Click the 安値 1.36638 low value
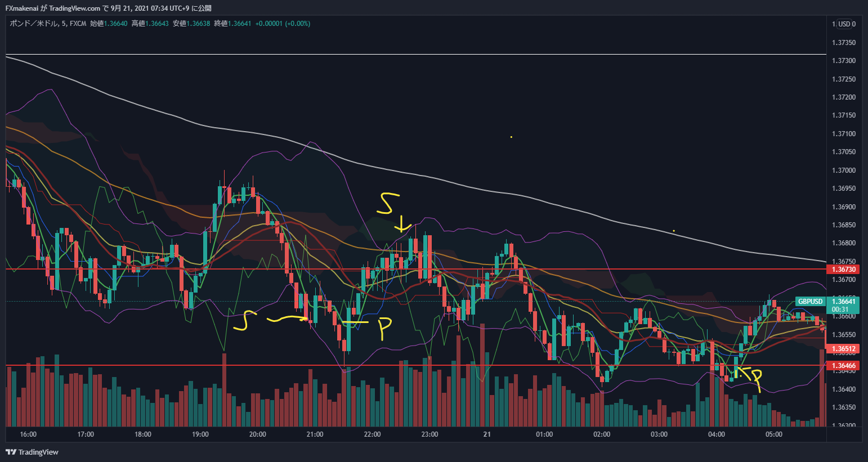The height and width of the screenshot is (462, 868). 191,24
